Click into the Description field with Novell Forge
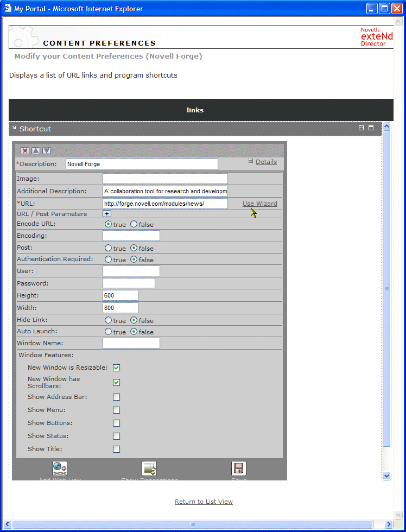Viewport: 406px width, 532px height. click(142, 164)
